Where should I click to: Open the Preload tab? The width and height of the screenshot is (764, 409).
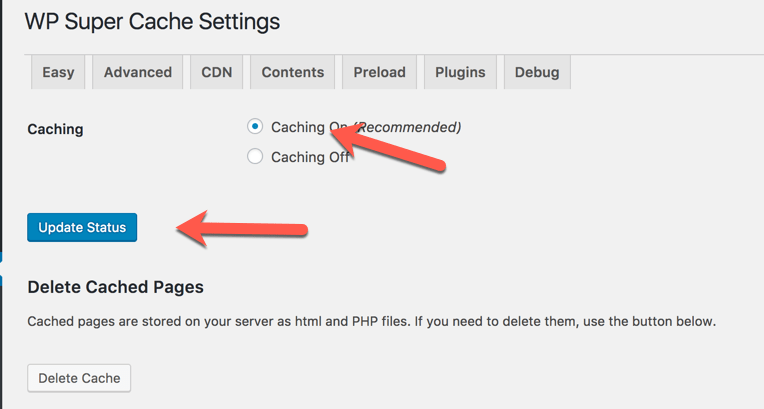coord(379,72)
